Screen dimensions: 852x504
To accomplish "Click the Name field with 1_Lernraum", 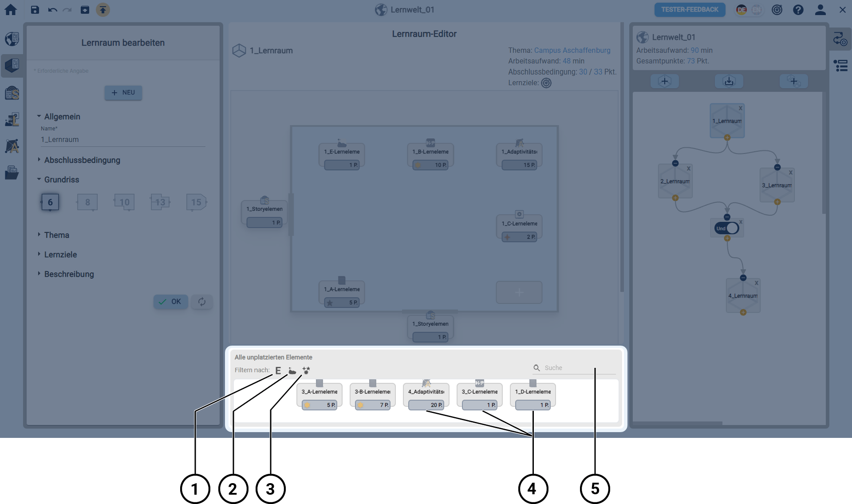I will [123, 139].
